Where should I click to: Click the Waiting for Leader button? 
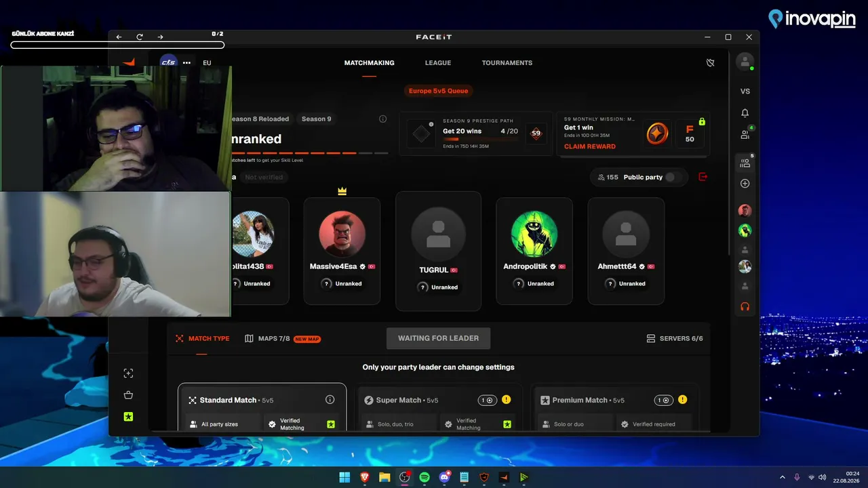[x=438, y=338]
